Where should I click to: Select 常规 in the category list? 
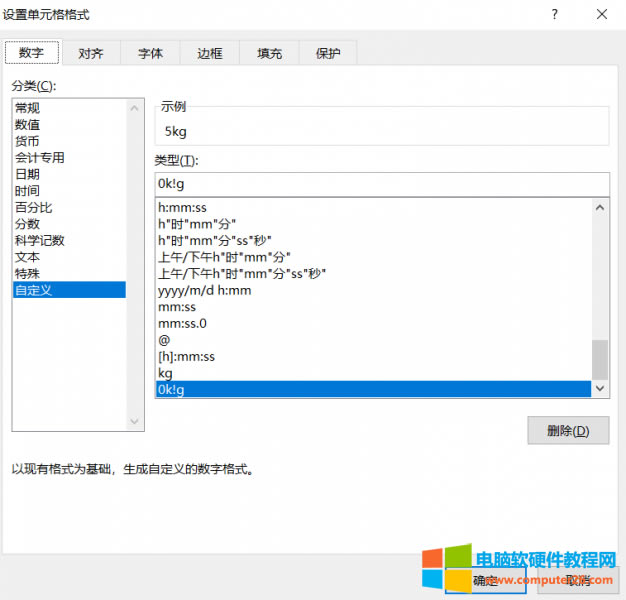click(x=28, y=108)
